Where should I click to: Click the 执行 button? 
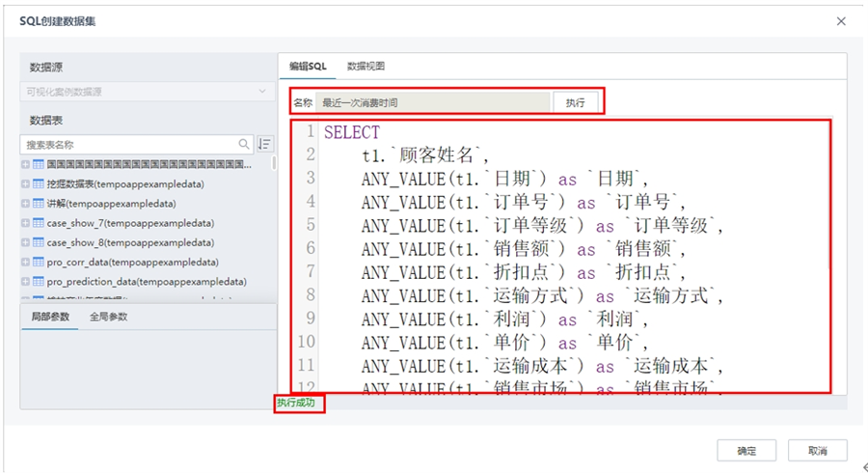point(575,101)
